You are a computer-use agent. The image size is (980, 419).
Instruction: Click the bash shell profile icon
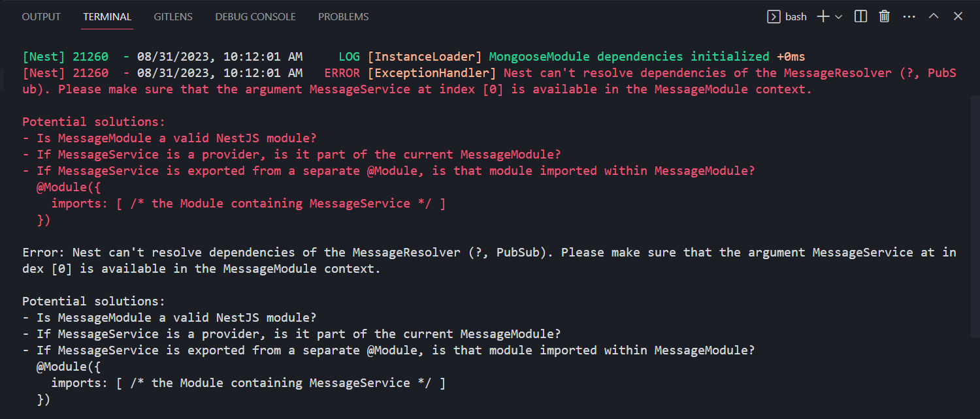click(x=773, y=16)
